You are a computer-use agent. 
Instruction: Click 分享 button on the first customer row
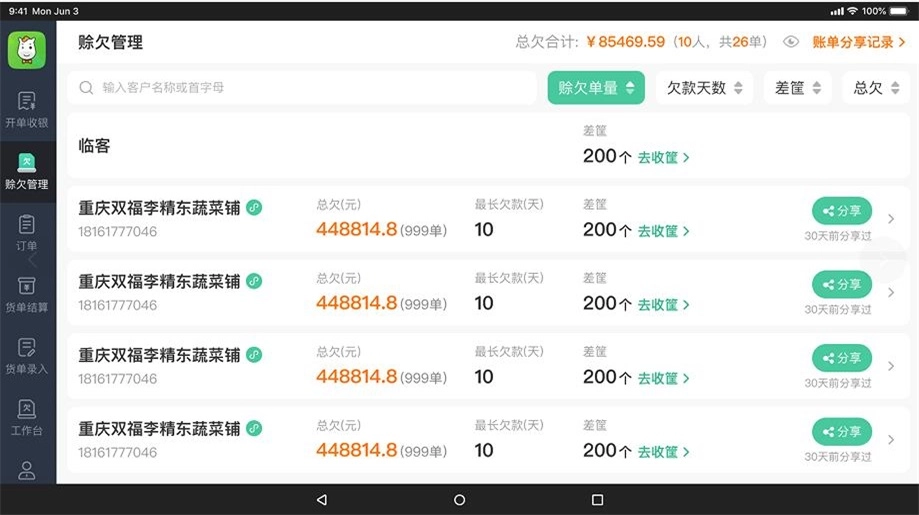[x=841, y=211]
